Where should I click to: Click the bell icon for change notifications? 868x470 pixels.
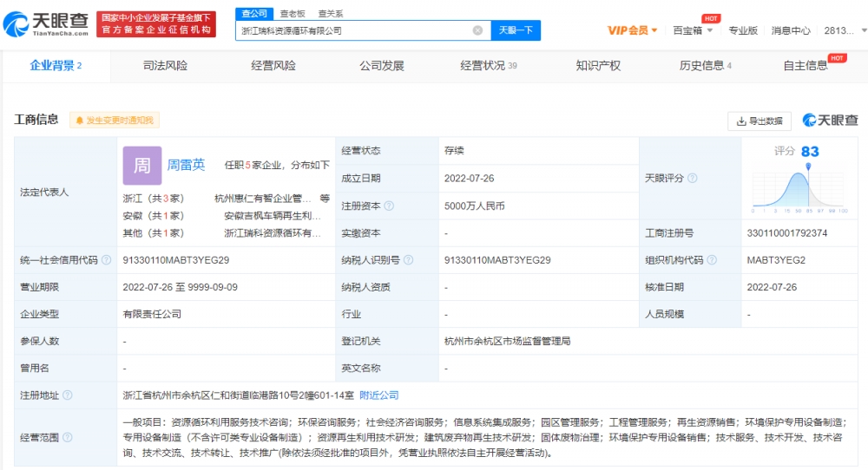(x=79, y=121)
